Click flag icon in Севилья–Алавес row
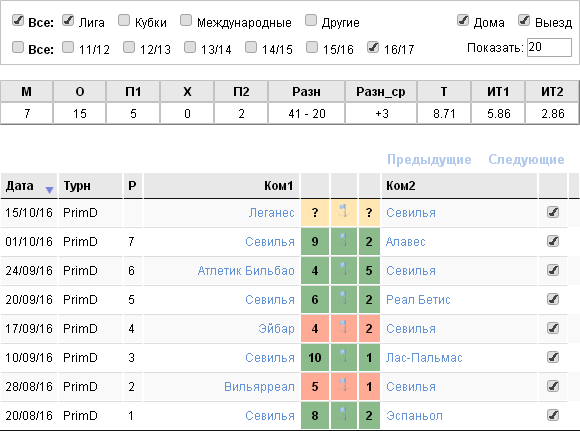This screenshot has height=431, width=580. click(344, 240)
